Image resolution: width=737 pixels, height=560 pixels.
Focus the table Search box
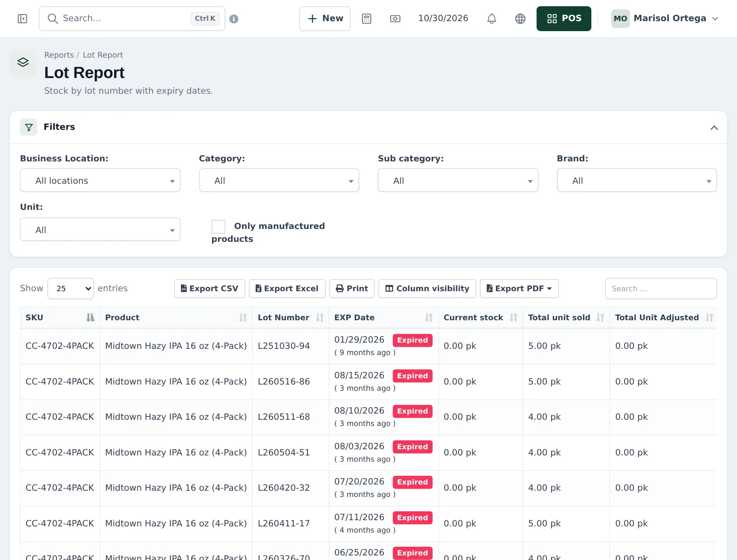tap(661, 289)
